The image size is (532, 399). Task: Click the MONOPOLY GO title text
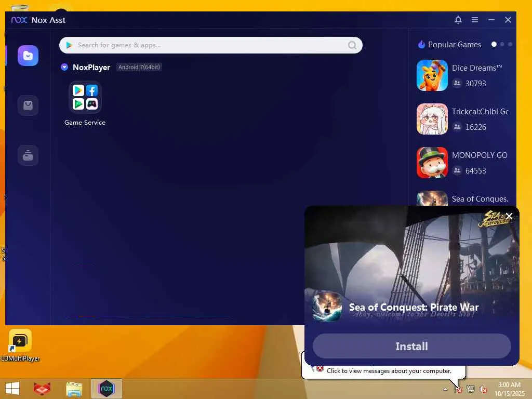pyautogui.click(x=480, y=155)
